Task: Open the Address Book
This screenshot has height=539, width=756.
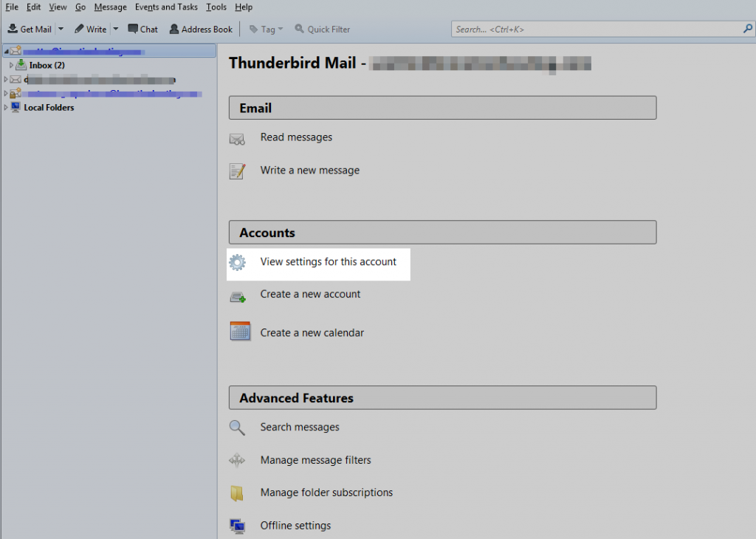Action: pyautogui.click(x=201, y=29)
